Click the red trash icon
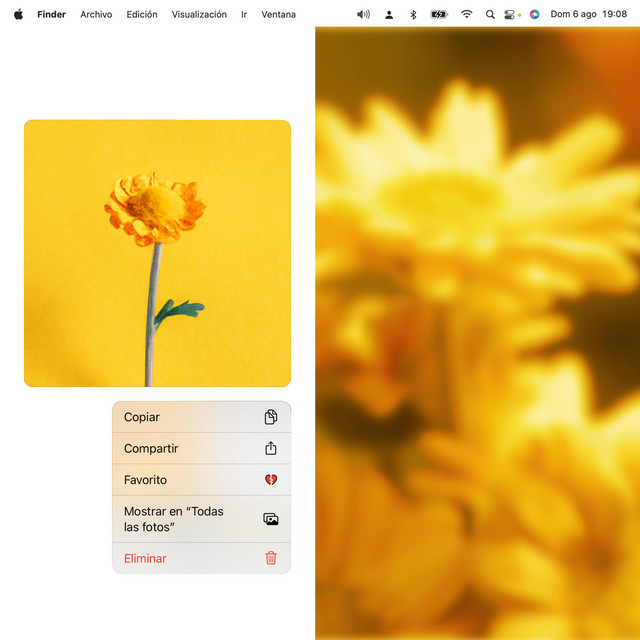This screenshot has height=640, width=640. click(x=271, y=558)
